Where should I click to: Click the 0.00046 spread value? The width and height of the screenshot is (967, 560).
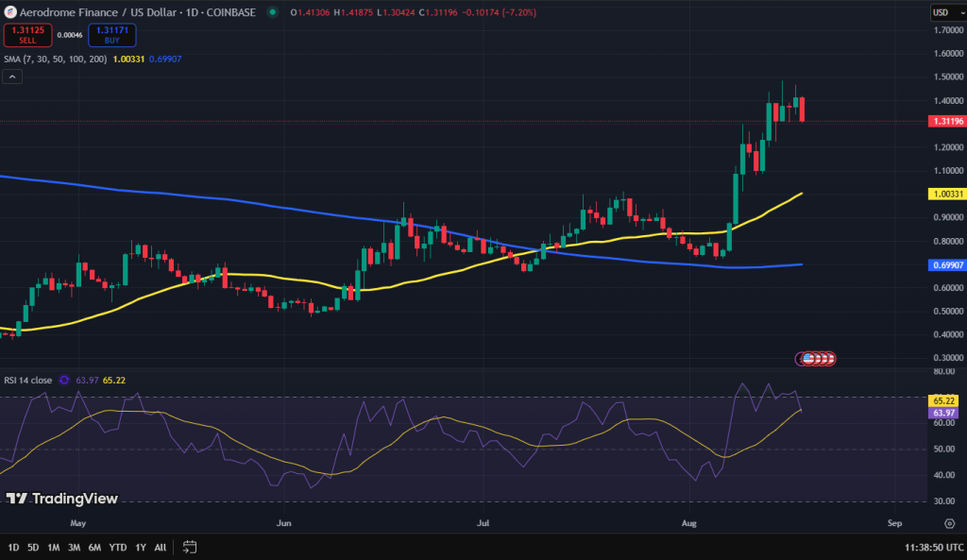[70, 35]
